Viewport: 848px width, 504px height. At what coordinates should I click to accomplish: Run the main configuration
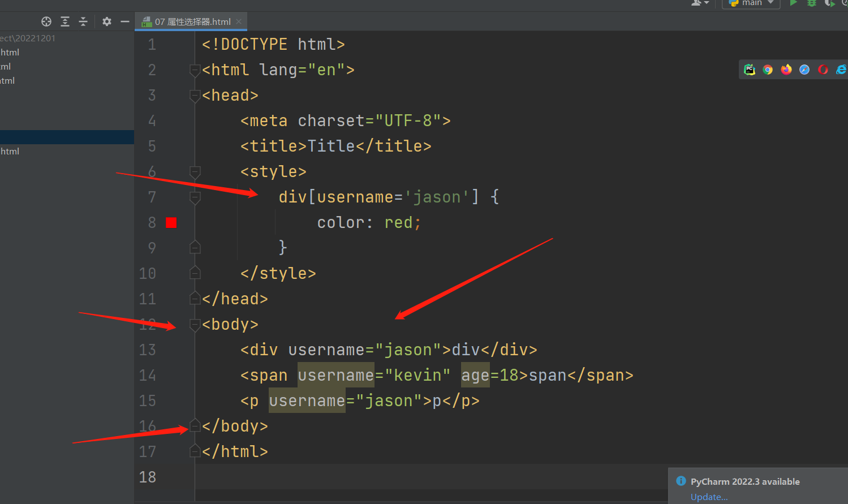click(x=794, y=3)
